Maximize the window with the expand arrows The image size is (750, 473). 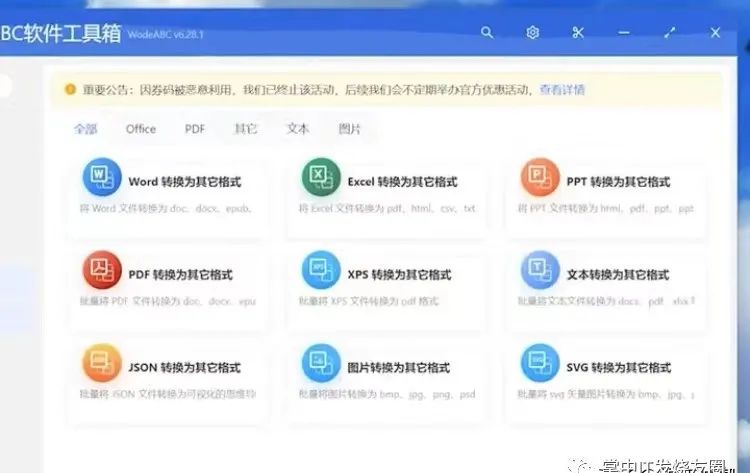tap(670, 33)
